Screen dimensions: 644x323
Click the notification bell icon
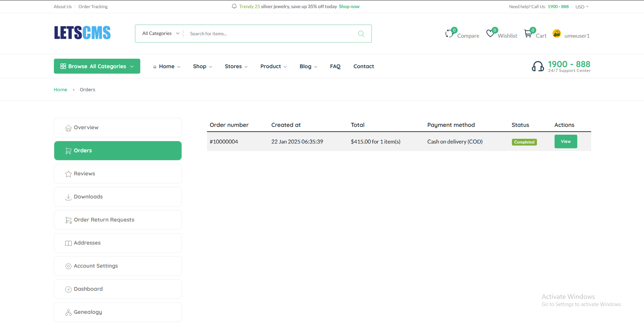[x=234, y=6]
